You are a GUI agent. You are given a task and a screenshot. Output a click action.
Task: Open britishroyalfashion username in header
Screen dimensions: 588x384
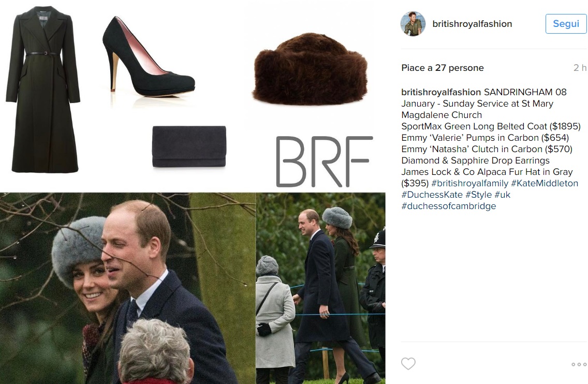pyautogui.click(x=472, y=24)
